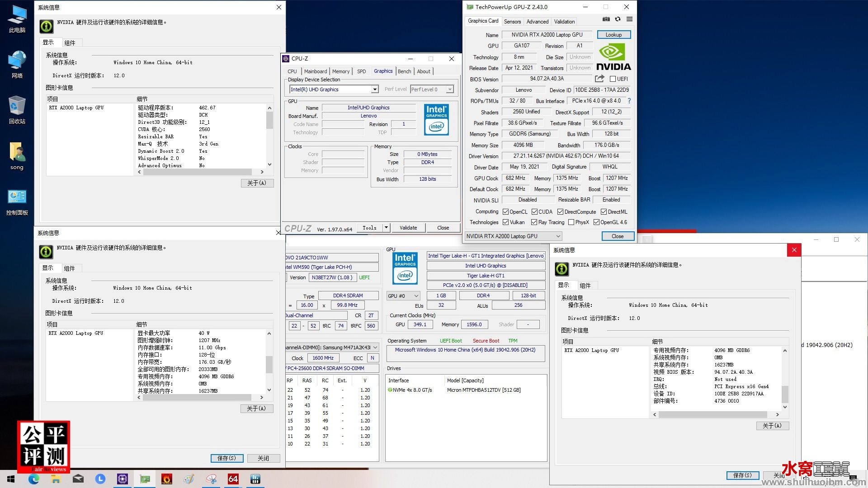Open the This PC desktop icon
Image resolution: width=868 pixels, height=488 pixels.
pyautogui.click(x=17, y=19)
